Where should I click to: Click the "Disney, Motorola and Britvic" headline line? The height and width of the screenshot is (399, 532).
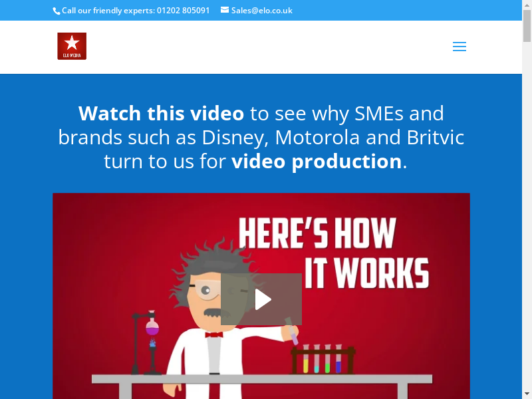[261, 138]
